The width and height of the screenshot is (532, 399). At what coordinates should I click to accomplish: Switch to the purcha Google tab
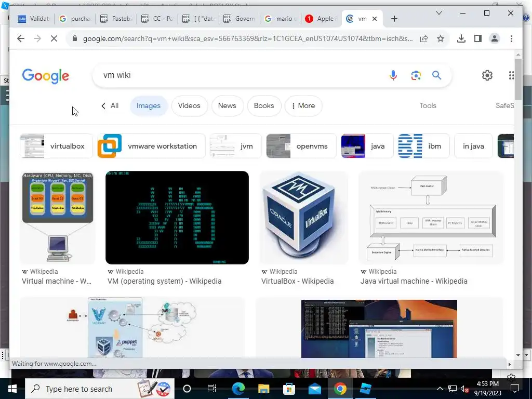click(75, 19)
